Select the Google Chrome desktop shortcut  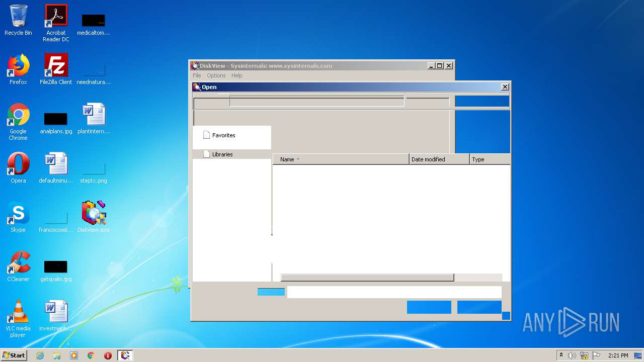pos(18,122)
